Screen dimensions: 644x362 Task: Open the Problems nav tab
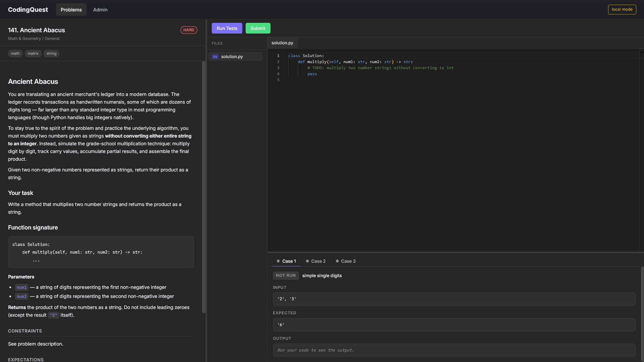pyautogui.click(x=71, y=10)
